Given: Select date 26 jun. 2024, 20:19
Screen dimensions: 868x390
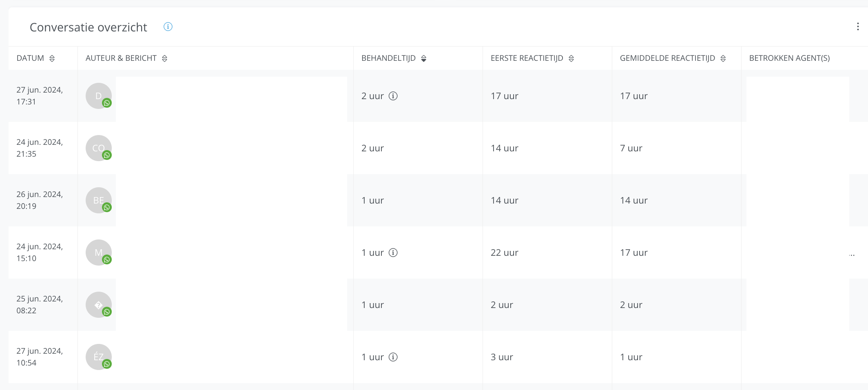Looking at the screenshot, I should coord(40,200).
